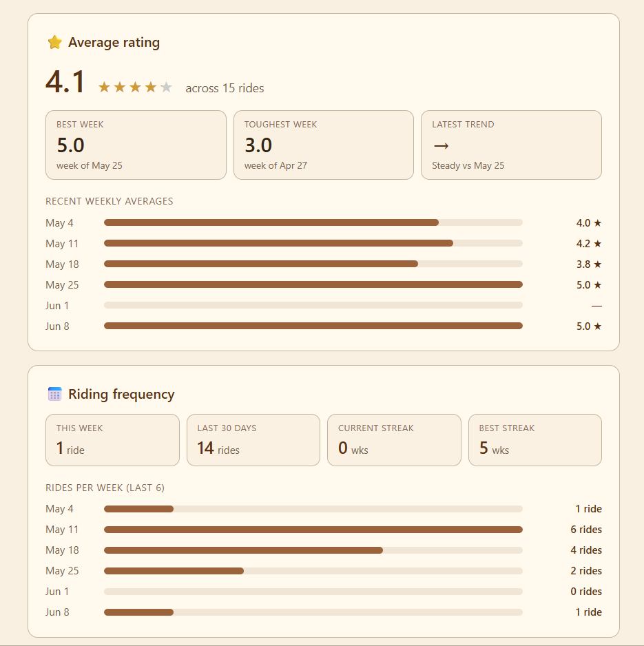
Task: Click the '0 rides' value for Jun 1
Action: [x=586, y=591]
